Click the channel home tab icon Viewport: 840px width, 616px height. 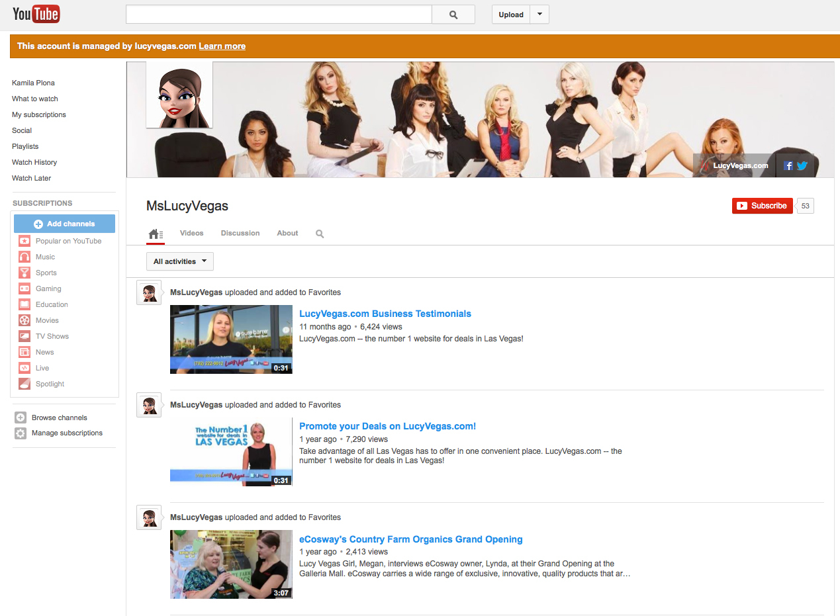(x=156, y=234)
